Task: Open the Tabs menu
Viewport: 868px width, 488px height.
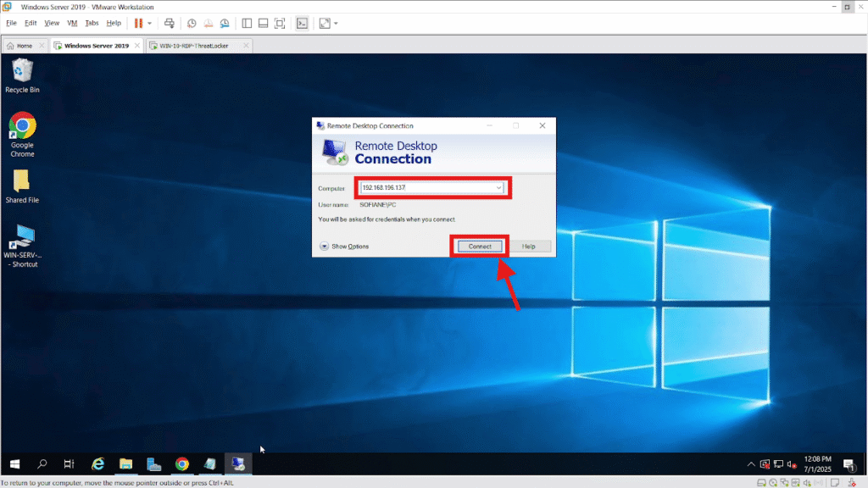Action: 92,23
